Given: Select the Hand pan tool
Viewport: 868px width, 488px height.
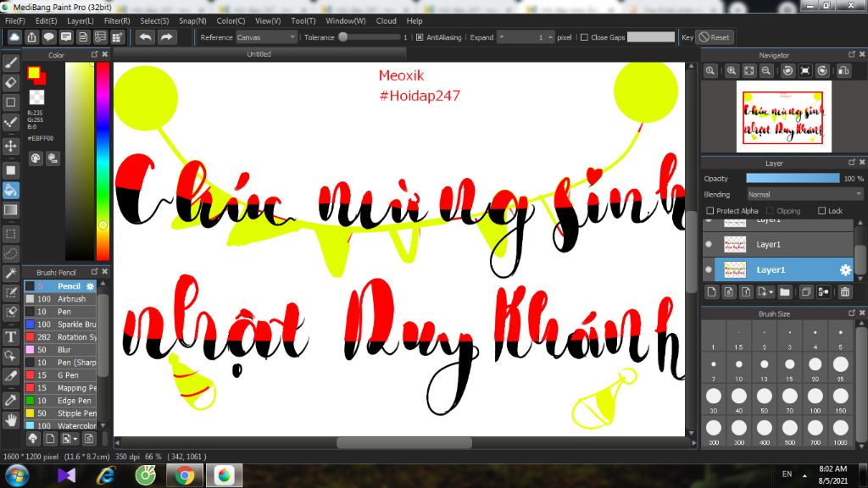Looking at the screenshot, I should coord(10,420).
